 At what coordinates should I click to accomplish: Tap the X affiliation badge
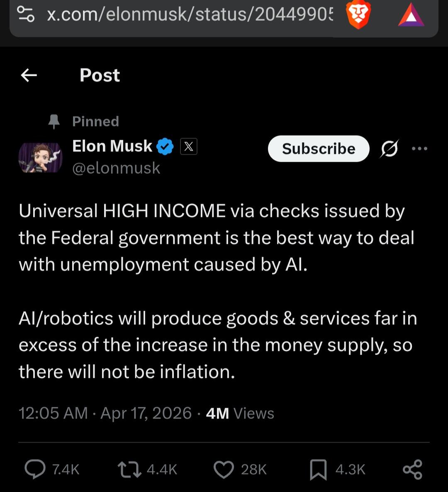(x=189, y=146)
